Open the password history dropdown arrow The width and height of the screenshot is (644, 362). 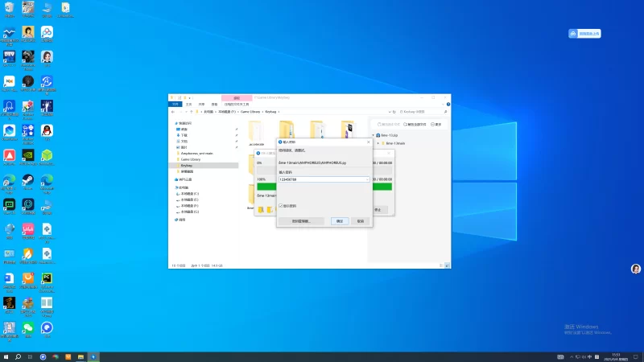tap(367, 179)
